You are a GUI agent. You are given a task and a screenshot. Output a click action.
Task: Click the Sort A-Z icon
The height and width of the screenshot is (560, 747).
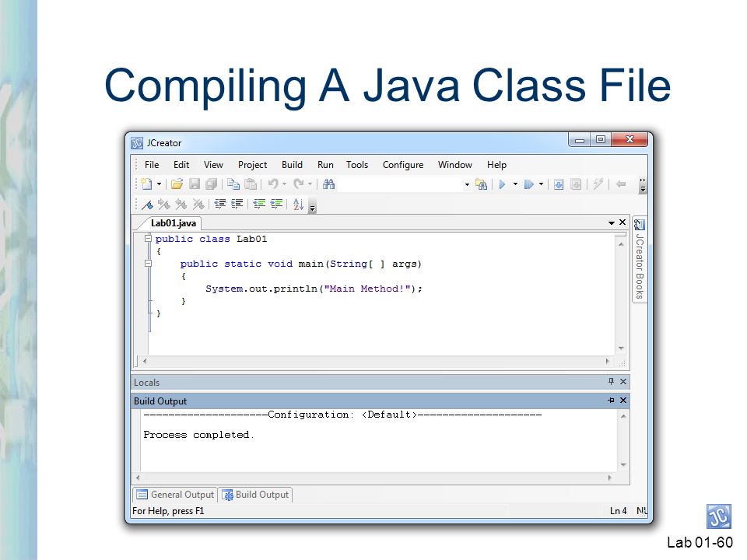298,205
